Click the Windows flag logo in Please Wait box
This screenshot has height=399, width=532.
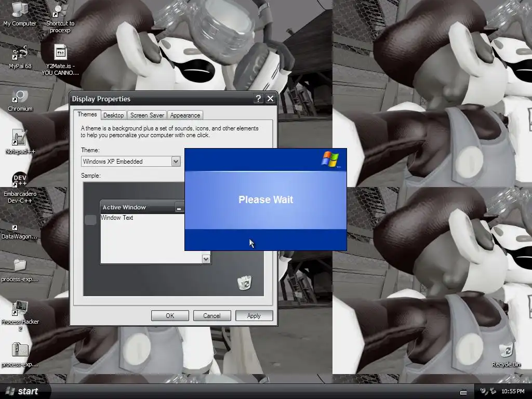pos(330,159)
